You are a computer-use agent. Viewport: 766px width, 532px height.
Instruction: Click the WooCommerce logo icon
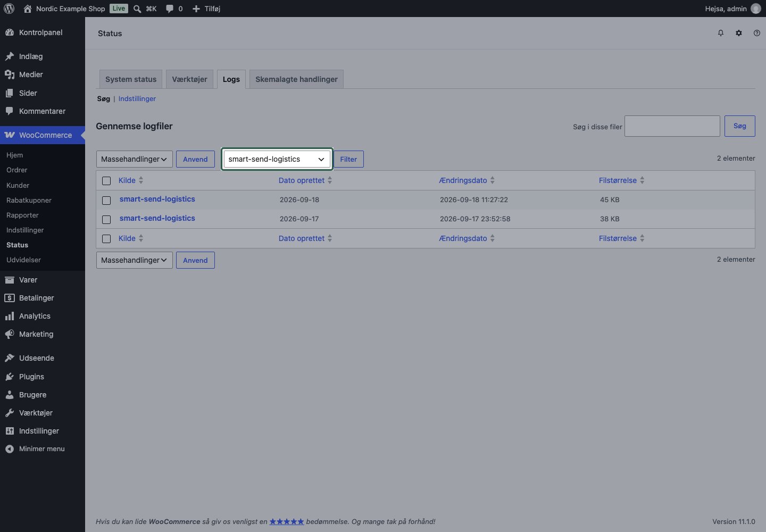pyautogui.click(x=10, y=135)
